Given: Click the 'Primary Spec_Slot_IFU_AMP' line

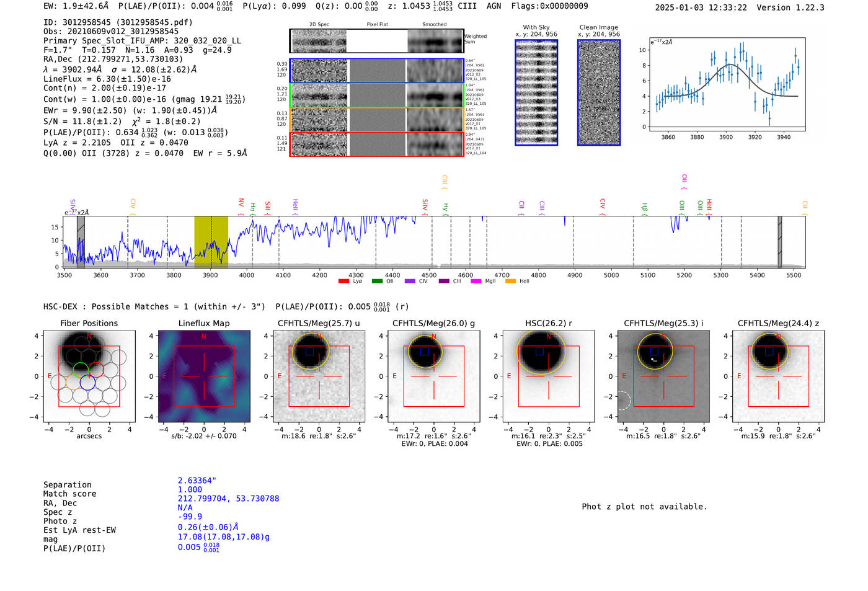Looking at the screenshot, I should 142,40.
